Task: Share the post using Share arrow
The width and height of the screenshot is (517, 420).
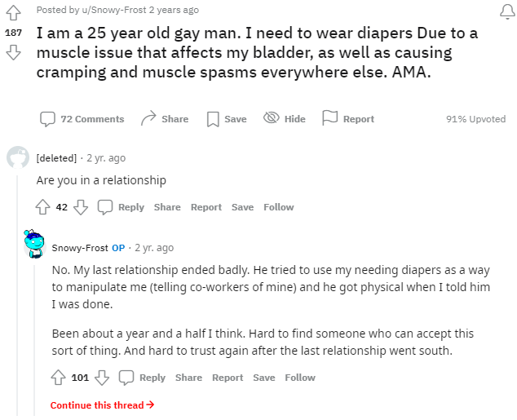Action: (165, 119)
